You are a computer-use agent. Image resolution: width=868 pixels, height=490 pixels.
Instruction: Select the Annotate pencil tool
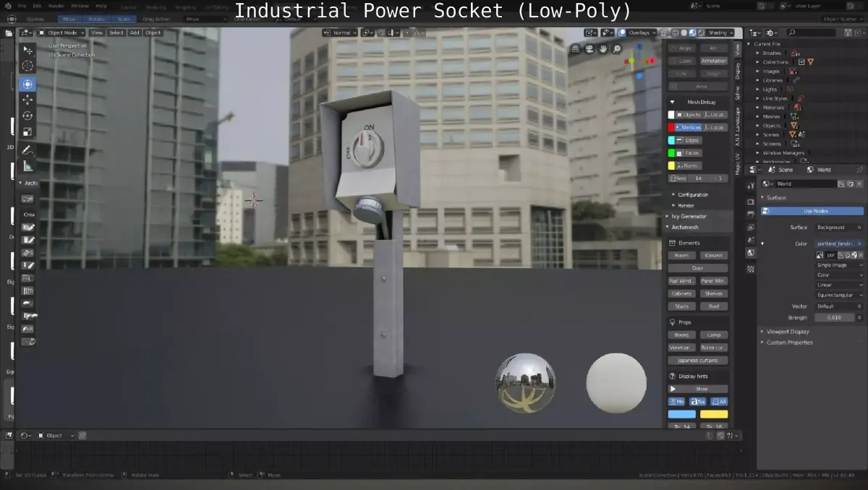coord(27,150)
